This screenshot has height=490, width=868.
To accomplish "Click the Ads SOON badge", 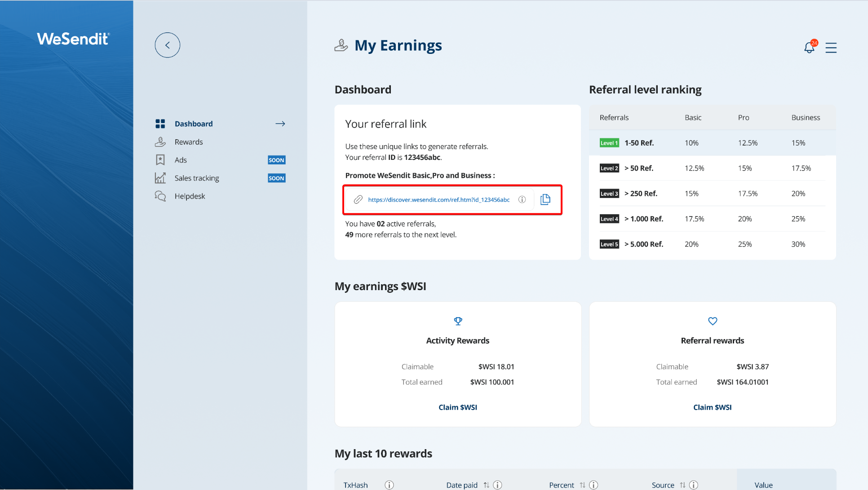I will coord(276,160).
